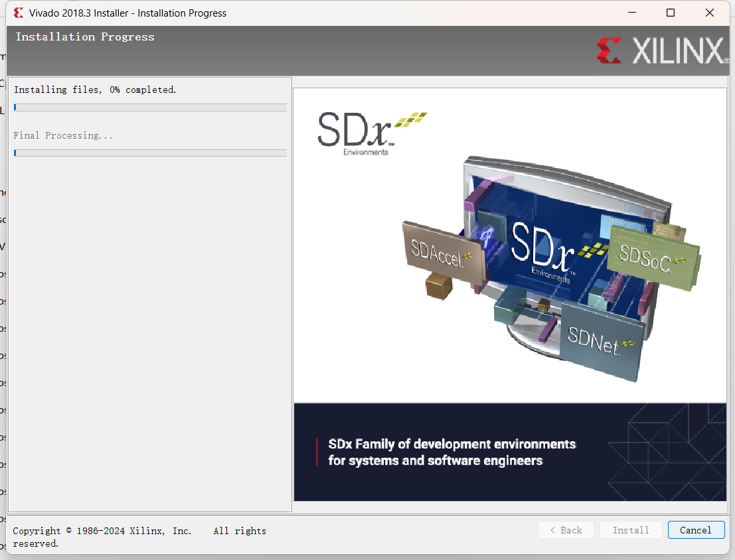This screenshot has height=560, width=735.
Task: Click the Final Processing progress bar
Action: [151, 153]
